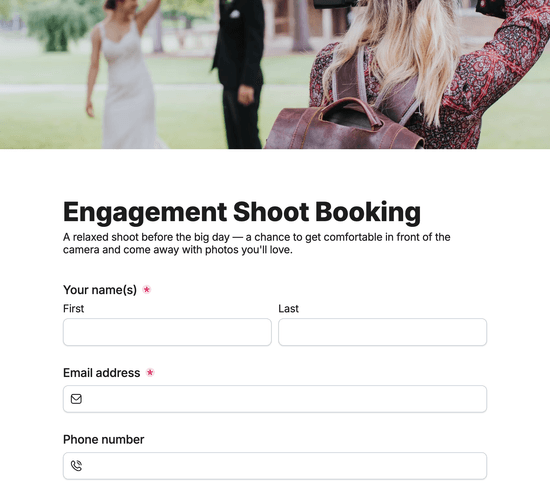
Task: Click the Last name input field
Action: click(382, 332)
